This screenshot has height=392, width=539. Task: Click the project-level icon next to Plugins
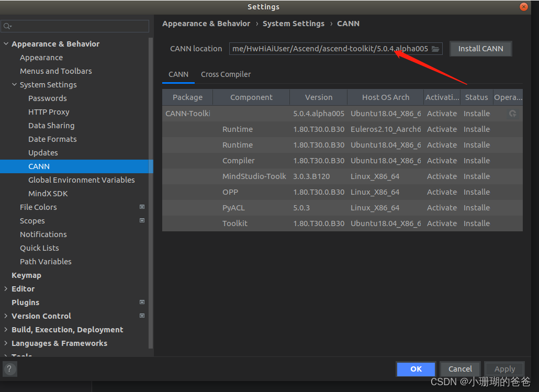[142, 303]
